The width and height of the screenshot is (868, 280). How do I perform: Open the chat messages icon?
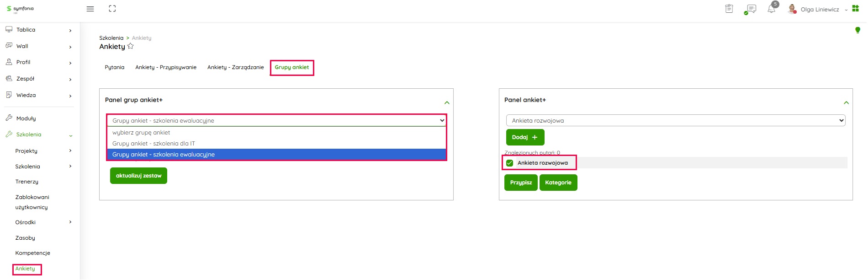pyautogui.click(x=750, y=9)
